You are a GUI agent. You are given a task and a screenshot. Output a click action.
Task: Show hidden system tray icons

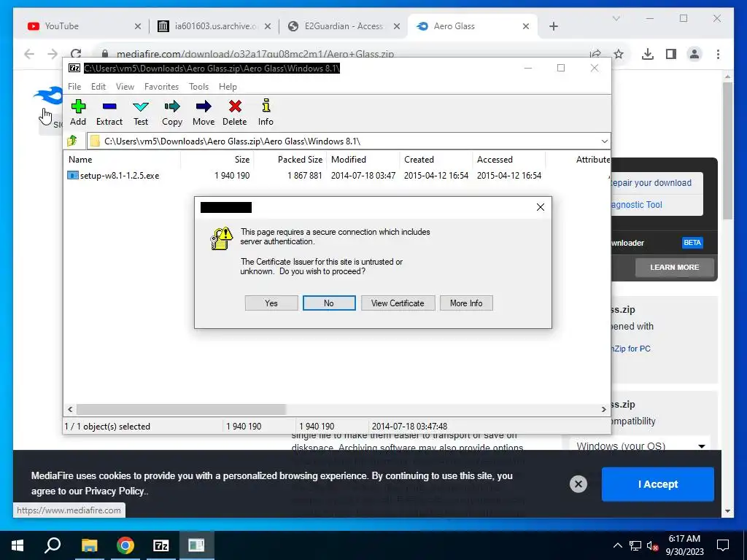617,545
